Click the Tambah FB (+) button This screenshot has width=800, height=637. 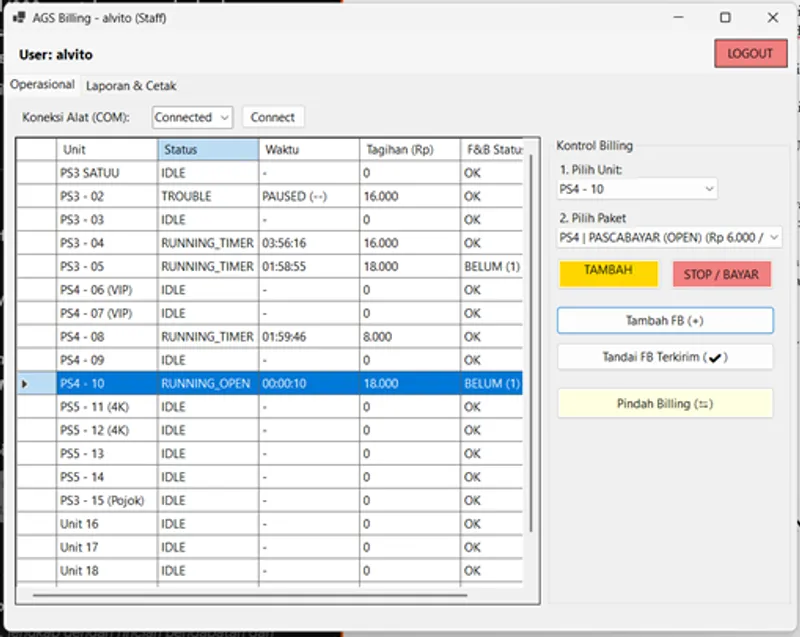coord(665,320)
